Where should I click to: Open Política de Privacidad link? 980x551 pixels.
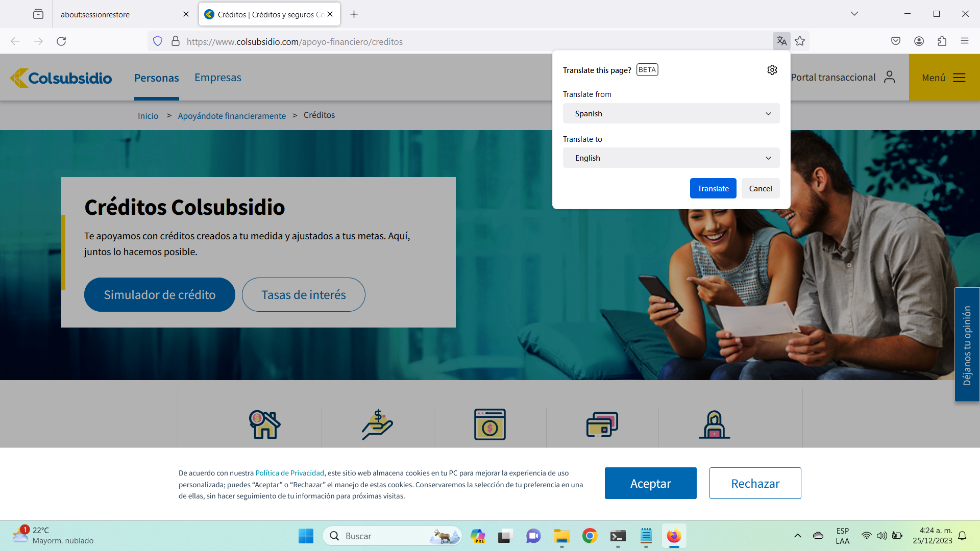(x=289, y=473)
